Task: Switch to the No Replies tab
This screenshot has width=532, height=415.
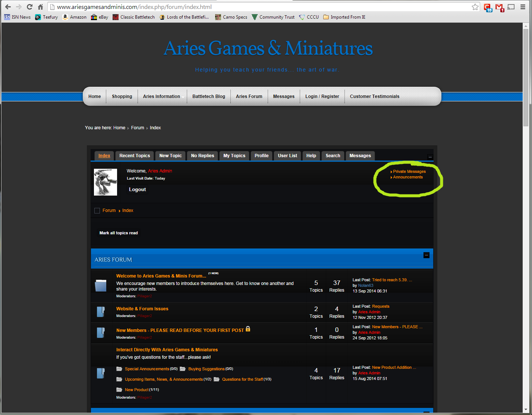Action: pos(202,156)
